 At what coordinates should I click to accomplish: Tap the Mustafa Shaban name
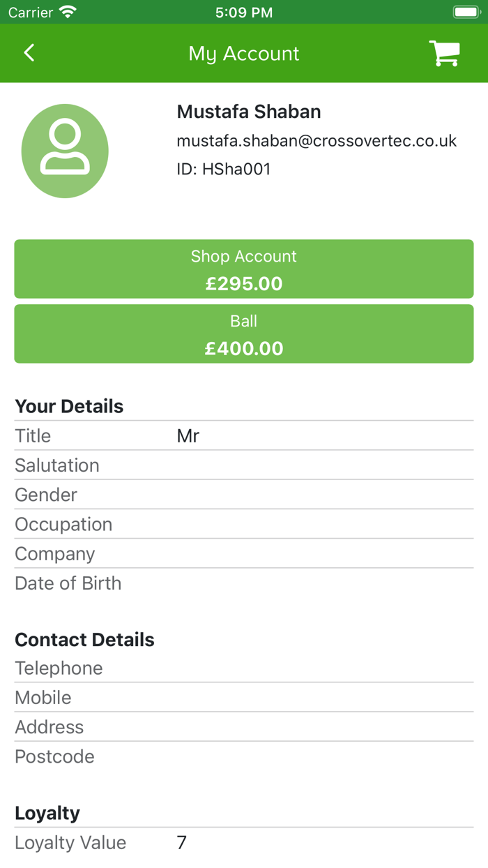[249, 112]
